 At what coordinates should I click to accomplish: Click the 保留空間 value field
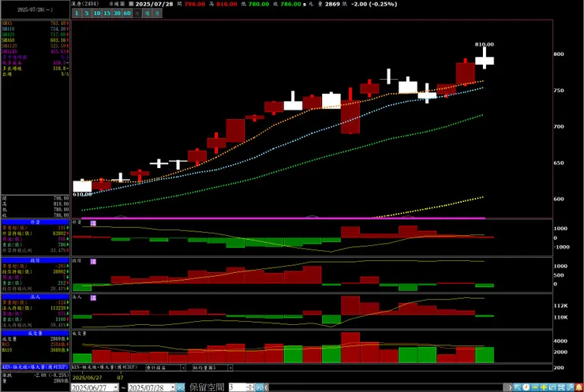tap(238, 387)
